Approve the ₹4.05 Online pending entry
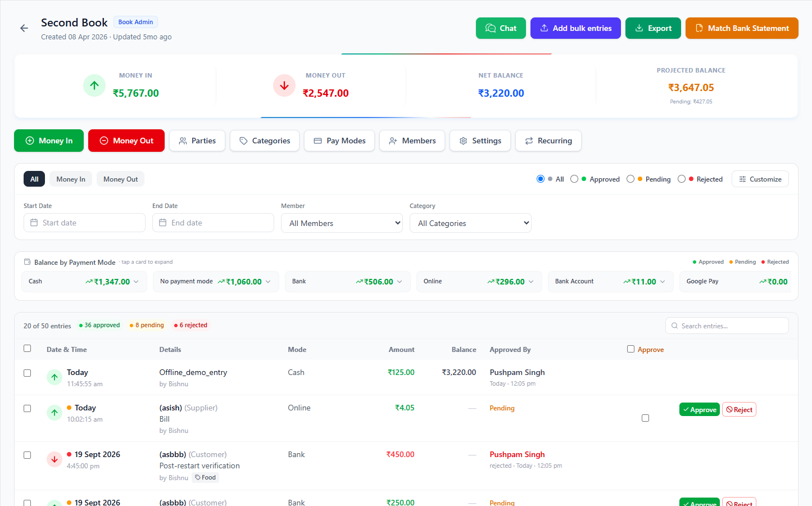812x506 pixels. 699,410
